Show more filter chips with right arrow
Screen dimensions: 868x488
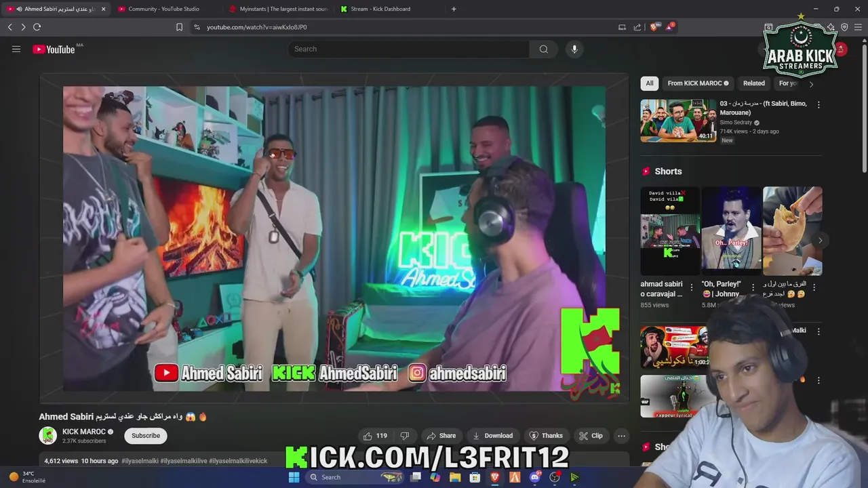coord(811,84)
